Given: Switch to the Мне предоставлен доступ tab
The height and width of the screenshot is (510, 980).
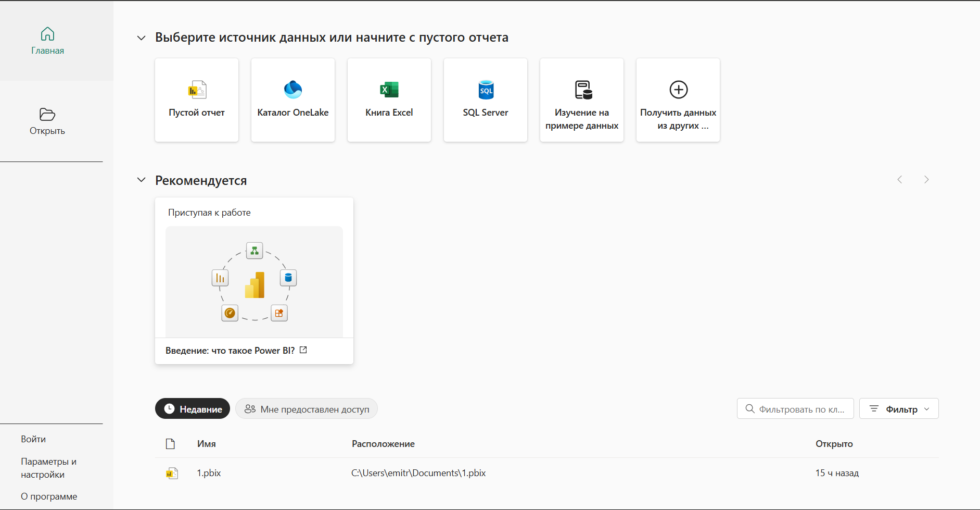Looking at the screenshot, I should pos(307,408).
